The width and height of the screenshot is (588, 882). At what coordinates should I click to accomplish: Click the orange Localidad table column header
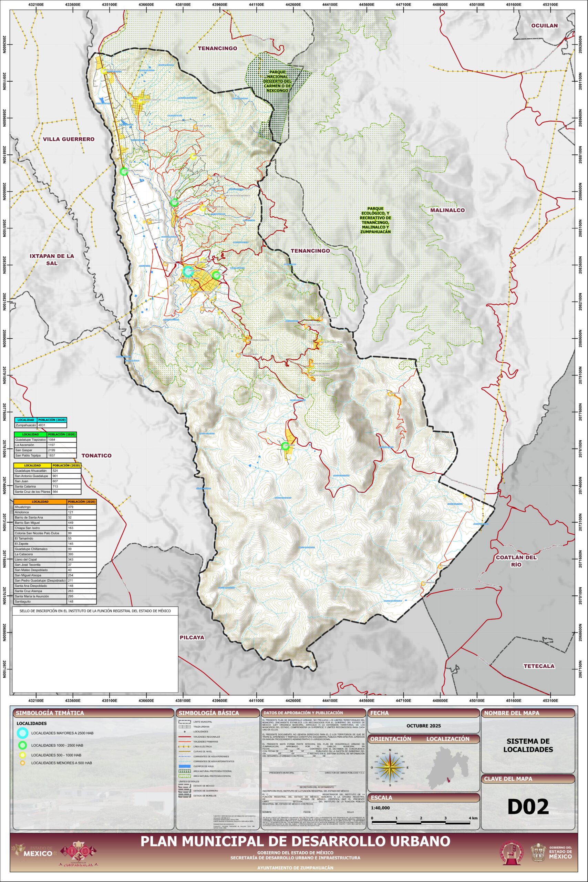[40, 501]
